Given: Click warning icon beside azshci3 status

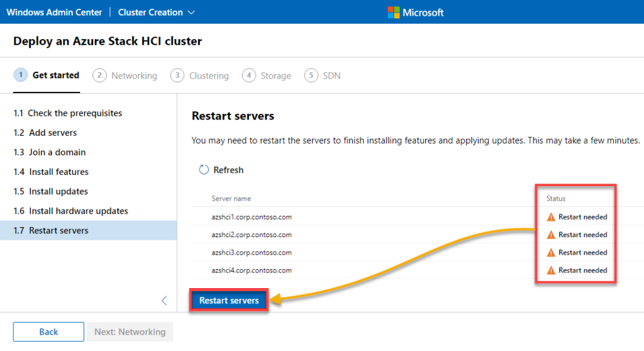Looking at the screenshot, I should click(x=551, y=252).
